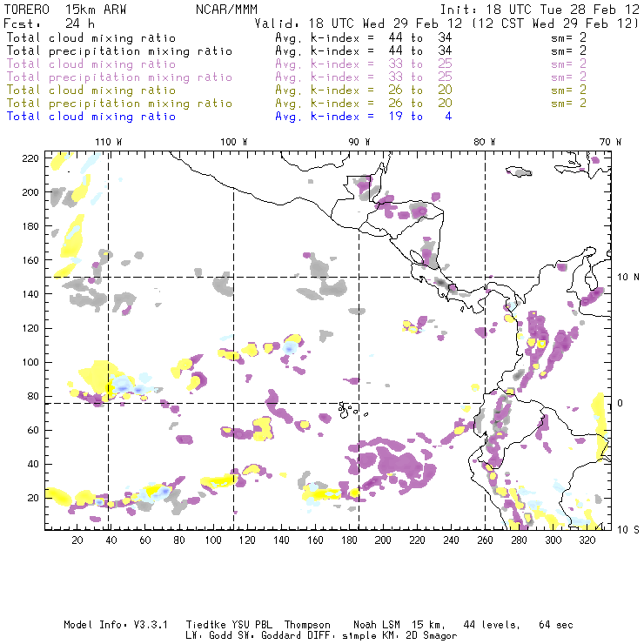The image size is (644, 644).
Task: Select the "Thompson" microphysics label
Action: coord(307,625)
